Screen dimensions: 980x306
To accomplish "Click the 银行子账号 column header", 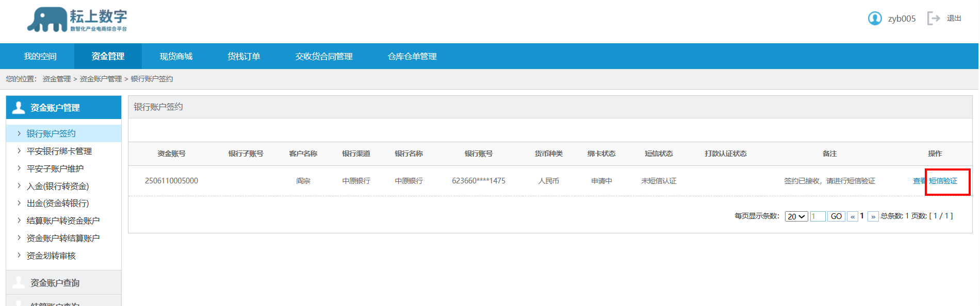I will 246,154.
